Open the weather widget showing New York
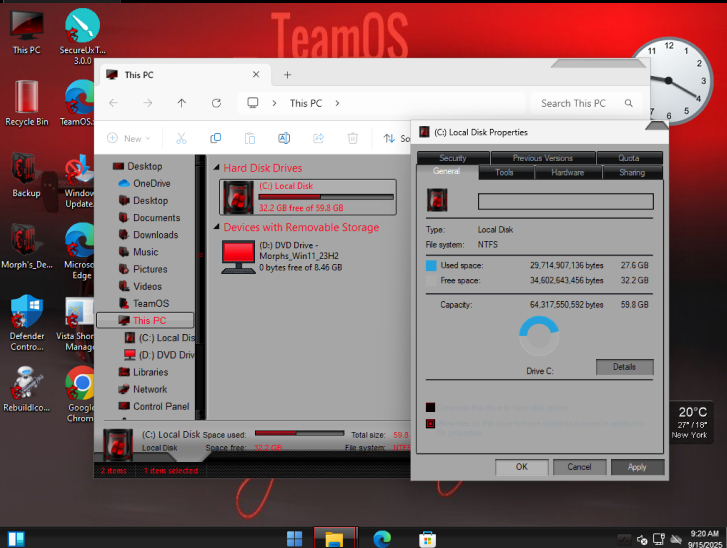 (689, 422)
